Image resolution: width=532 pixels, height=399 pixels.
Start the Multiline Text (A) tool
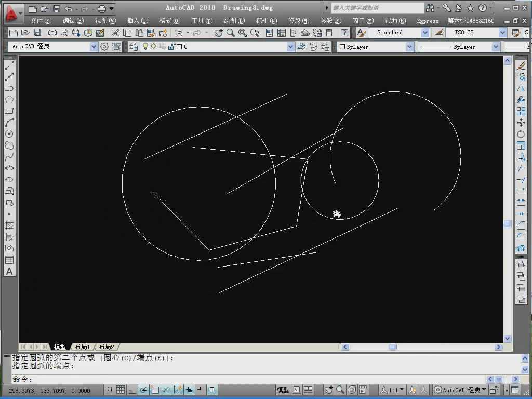(x=9, y=271)
